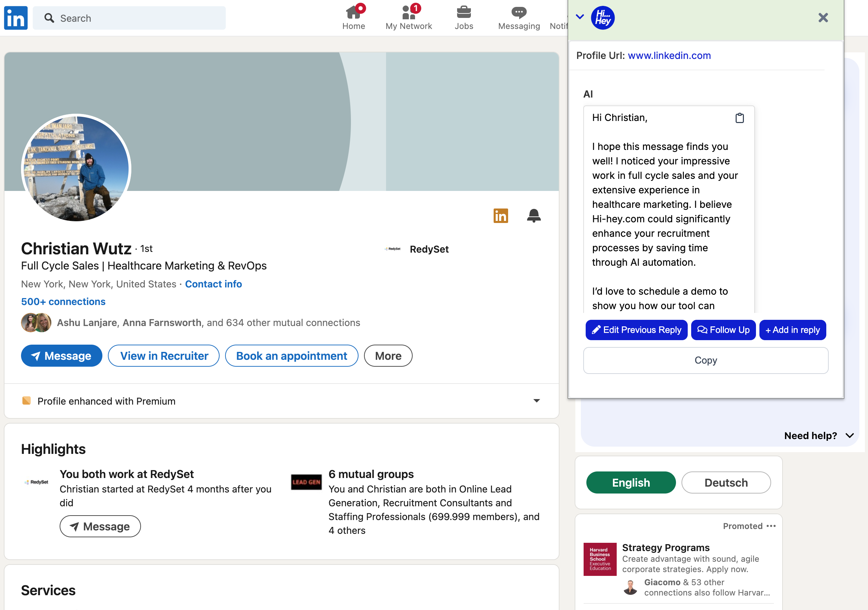Image resolution: width=868 pixels, height=610 pixels.
Task: Open the Messaging chat icon
Action: point(518,13)
